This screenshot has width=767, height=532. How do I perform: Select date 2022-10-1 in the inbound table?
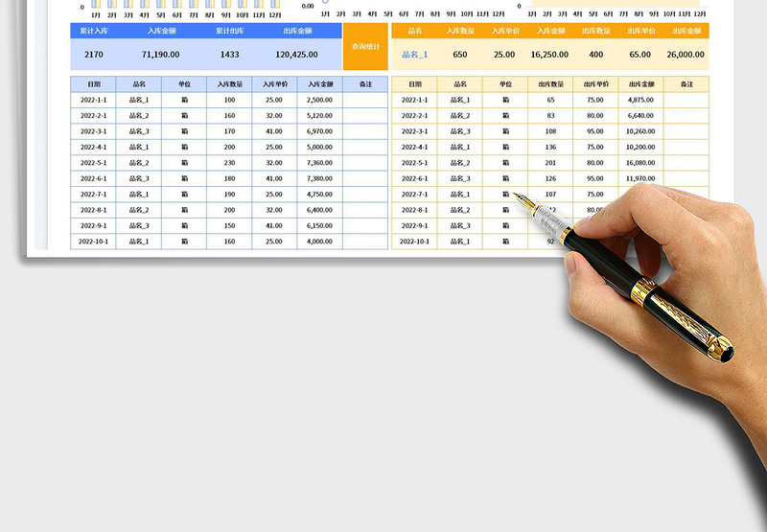pos(94,242)
